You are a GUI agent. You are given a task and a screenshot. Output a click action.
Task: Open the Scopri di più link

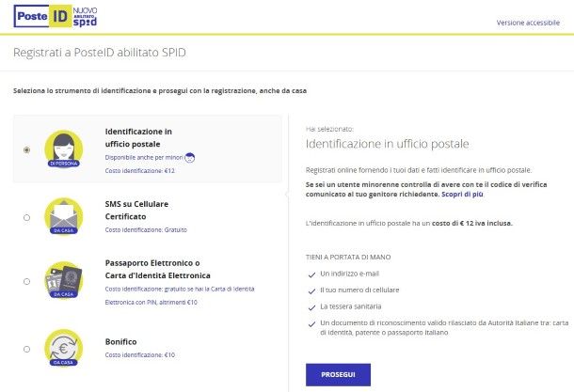tap(462, 195)
